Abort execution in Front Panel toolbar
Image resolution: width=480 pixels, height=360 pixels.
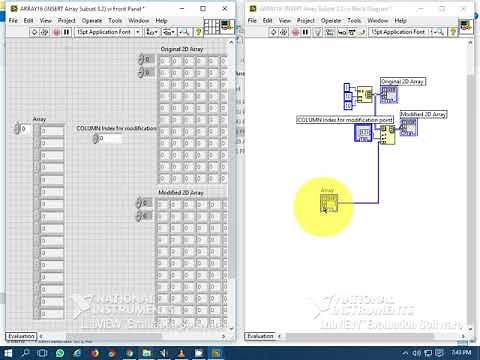click(57, 32)
